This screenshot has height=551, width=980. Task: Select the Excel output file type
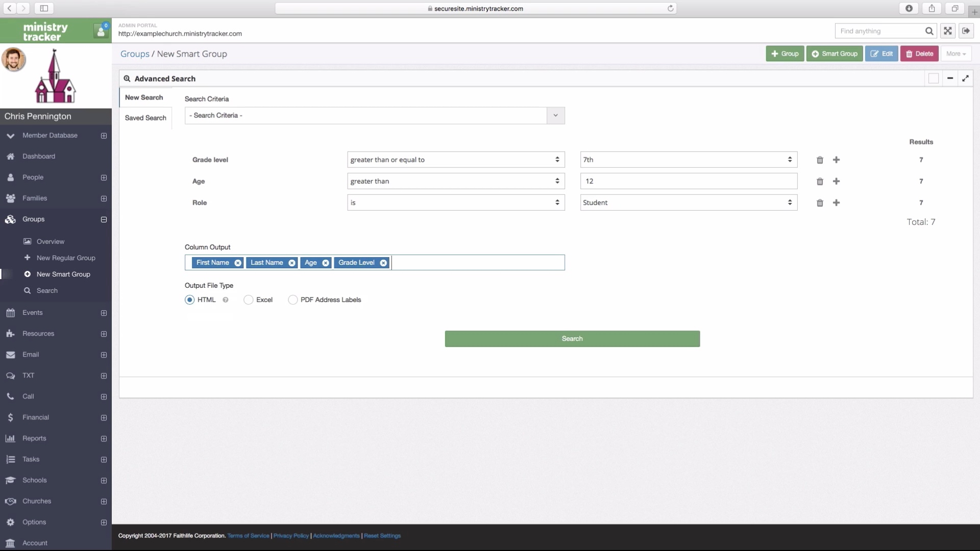click(x=249, y=299)
